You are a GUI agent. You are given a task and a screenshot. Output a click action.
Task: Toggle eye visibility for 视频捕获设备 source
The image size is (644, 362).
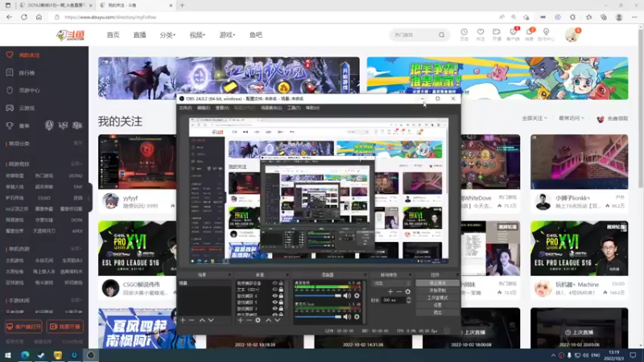[x=275, y=283]
